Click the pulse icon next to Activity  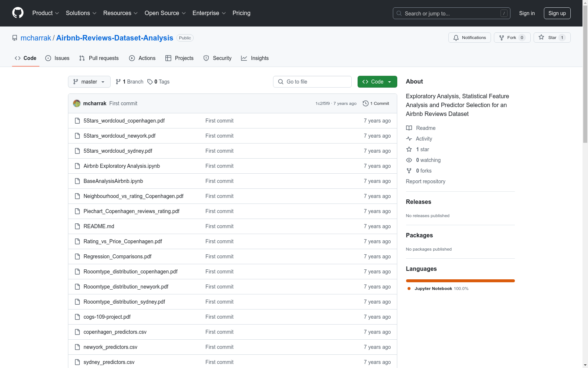(x=409, y=139)
